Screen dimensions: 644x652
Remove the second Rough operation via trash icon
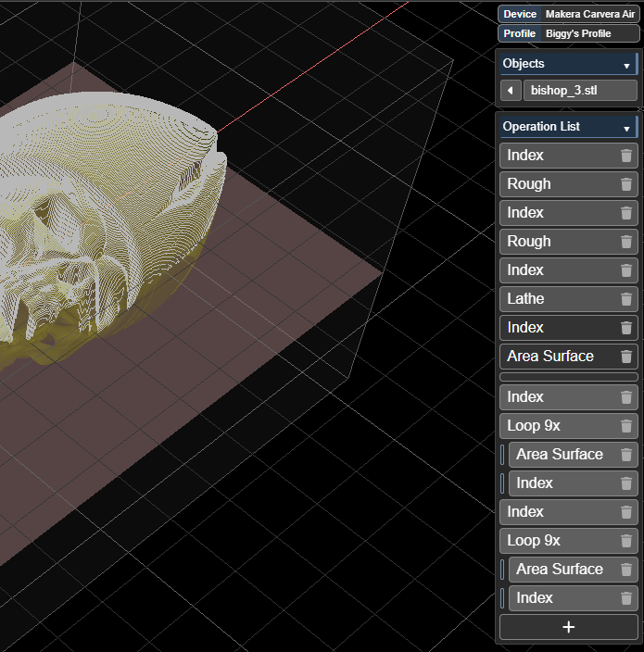click(626, 242)
